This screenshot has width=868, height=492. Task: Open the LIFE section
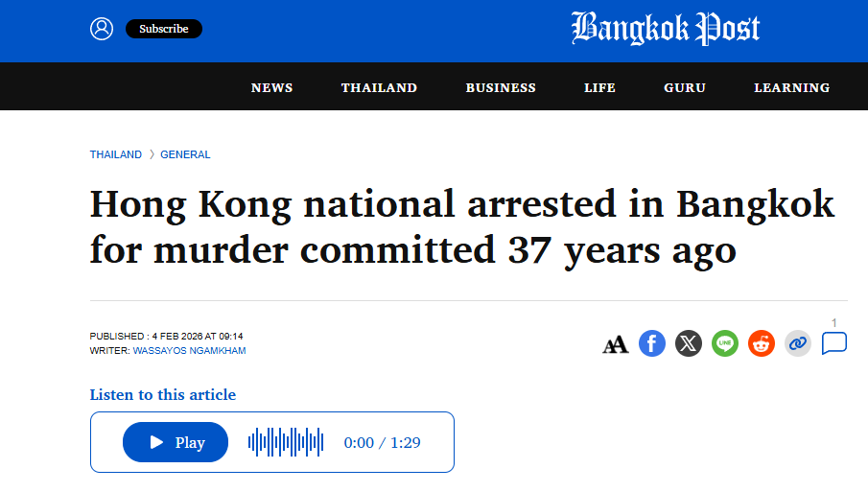tap(599, 87)
